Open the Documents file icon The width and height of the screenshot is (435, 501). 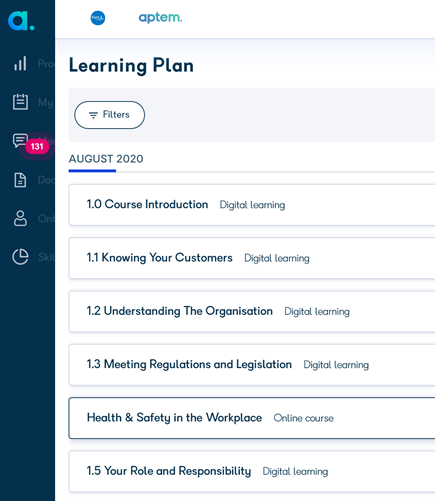pos(20,180)
